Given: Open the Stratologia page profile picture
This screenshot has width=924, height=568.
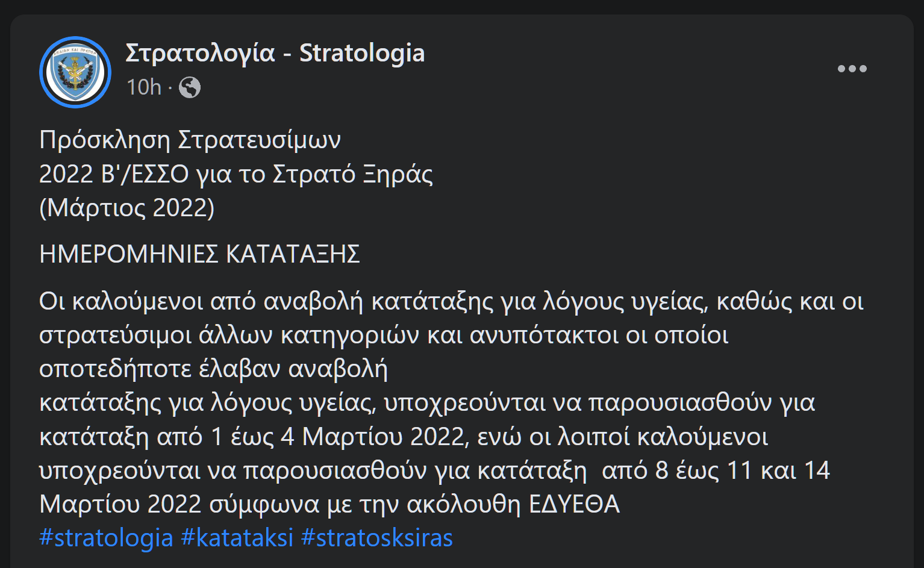Looking at the screenshot, I should click(75, 72).
